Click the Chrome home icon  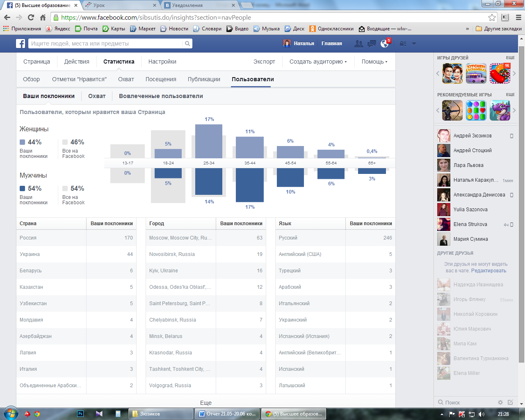[43, 17]
